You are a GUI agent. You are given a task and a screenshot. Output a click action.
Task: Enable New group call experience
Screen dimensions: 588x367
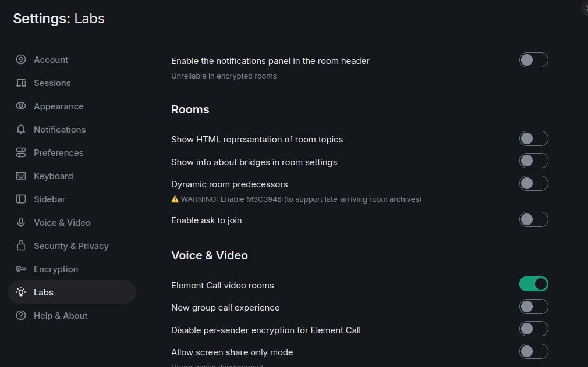coord(533,307)
